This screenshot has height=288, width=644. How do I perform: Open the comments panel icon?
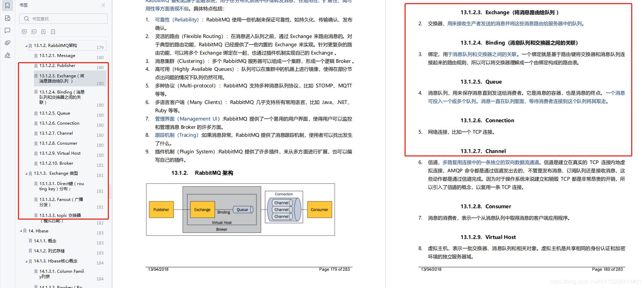[x=7, y=31]
